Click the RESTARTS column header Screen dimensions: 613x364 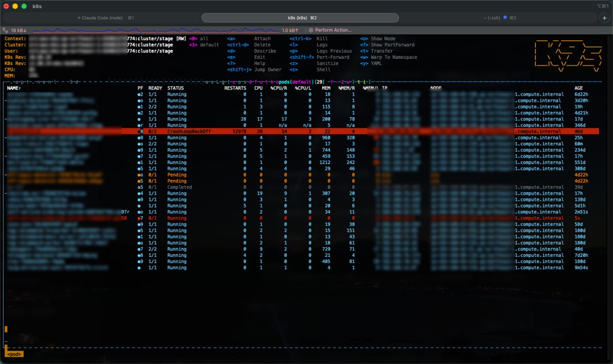235,88
